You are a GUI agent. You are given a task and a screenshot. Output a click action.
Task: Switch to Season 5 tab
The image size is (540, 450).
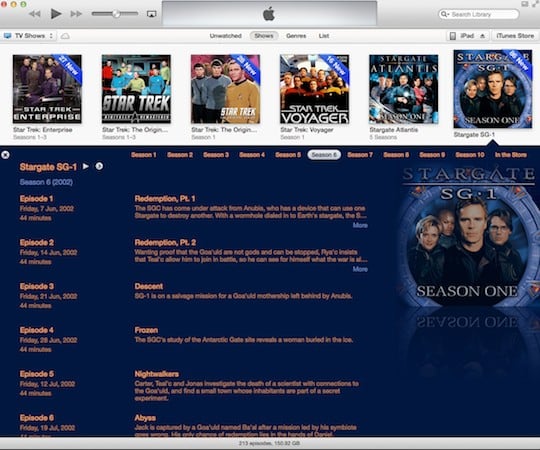pos(288,155)
